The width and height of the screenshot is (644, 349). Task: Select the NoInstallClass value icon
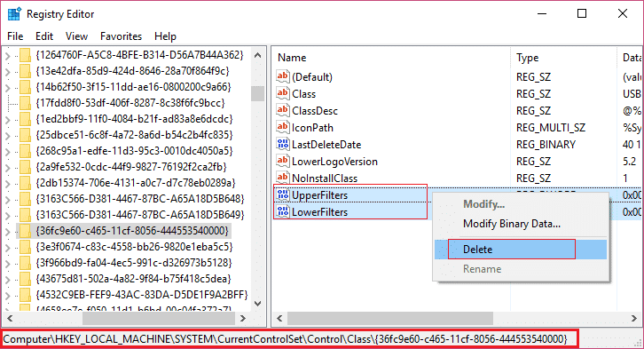coord(283,178)
